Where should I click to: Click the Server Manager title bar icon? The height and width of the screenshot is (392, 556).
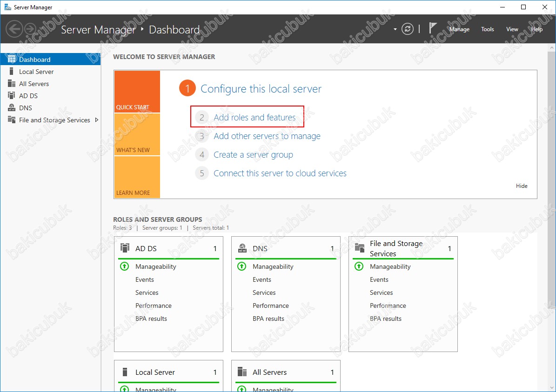[7, 7]
